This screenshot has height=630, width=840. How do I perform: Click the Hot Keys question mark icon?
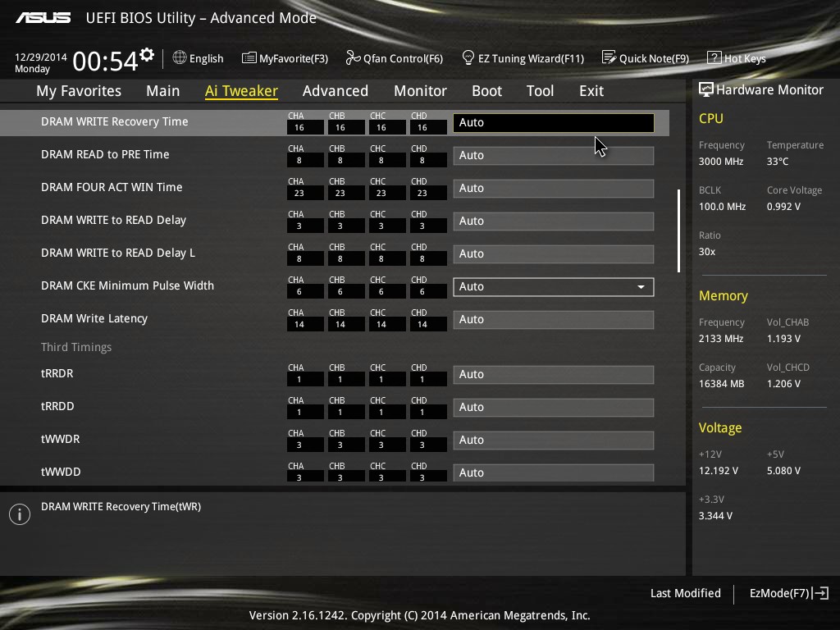(714, 57)
